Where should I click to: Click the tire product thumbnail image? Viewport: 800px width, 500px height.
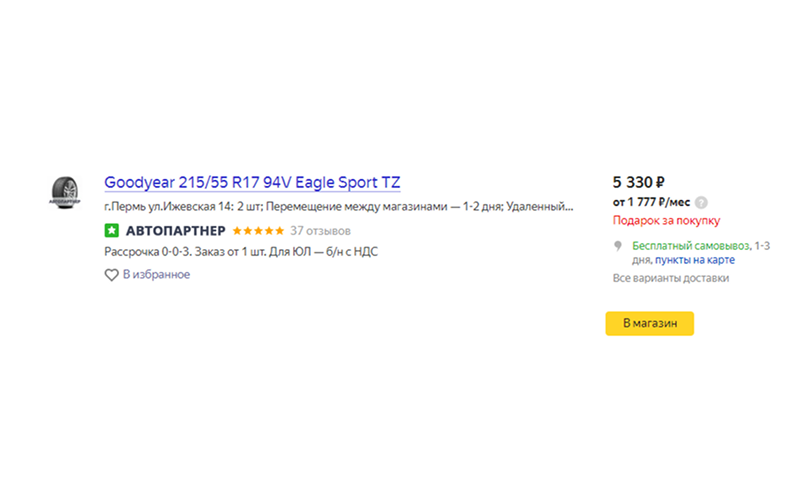(65, 191)
